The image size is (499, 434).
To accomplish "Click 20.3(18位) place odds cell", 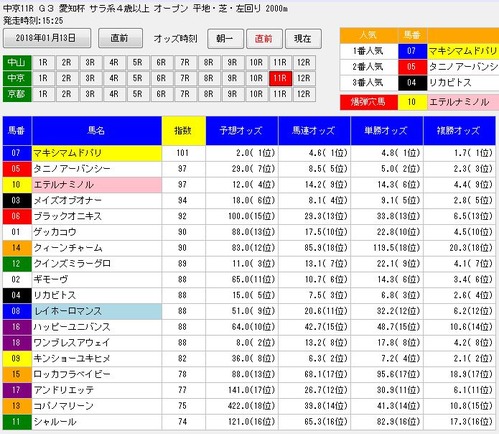I will 459,248.
